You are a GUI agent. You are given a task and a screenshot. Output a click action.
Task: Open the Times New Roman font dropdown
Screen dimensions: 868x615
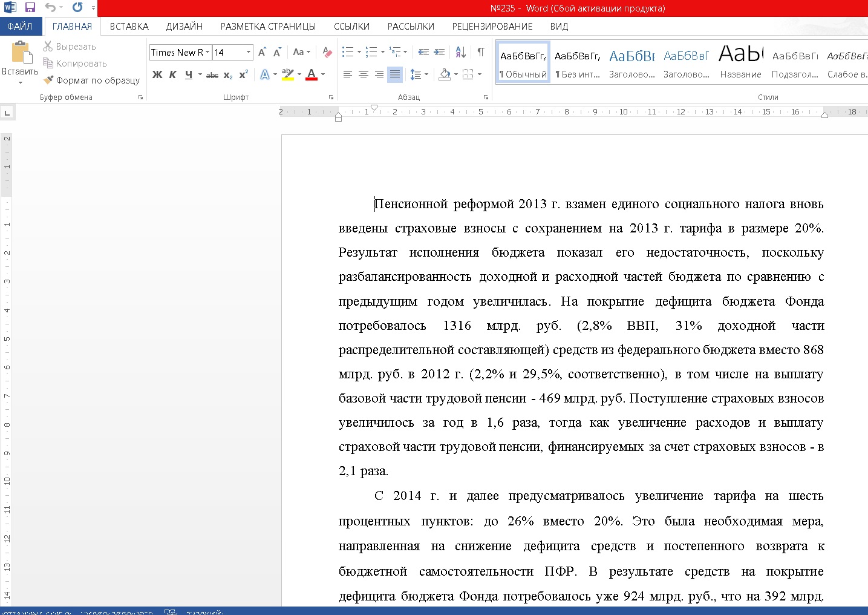pos(207,53)
